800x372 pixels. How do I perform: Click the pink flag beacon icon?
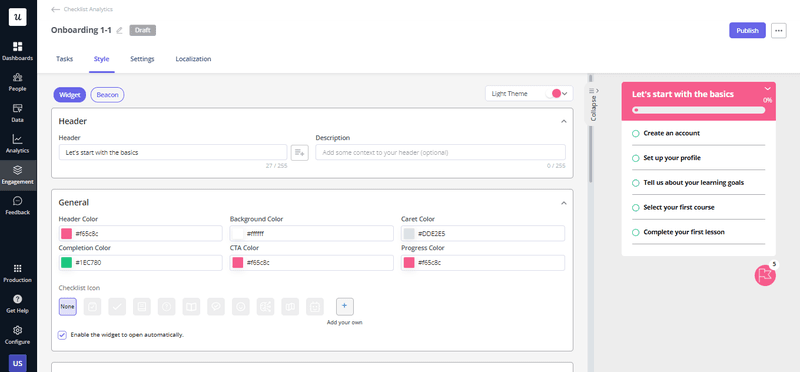pyautogui.click(x=765, y=276)
